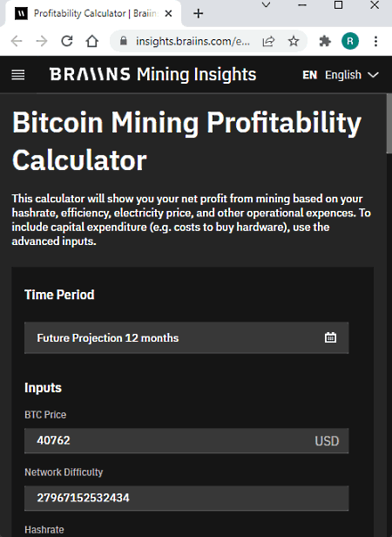Click the Braiins Mining Insights logo
392x537 pixels.
coord(152,75)
